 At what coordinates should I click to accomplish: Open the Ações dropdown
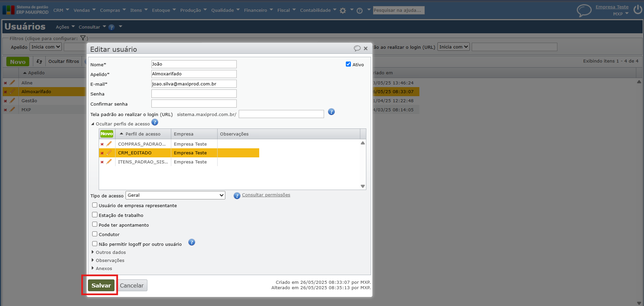click(x=65, y=27)
